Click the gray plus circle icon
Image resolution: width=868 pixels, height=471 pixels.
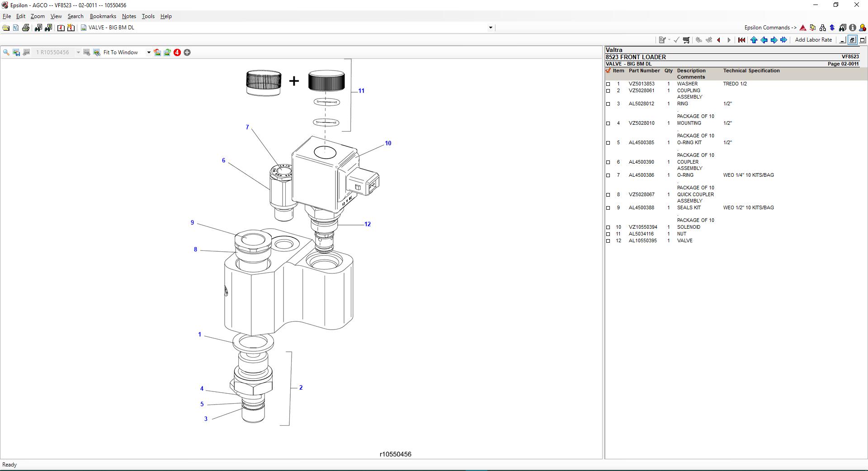click(x=187, y=52)
